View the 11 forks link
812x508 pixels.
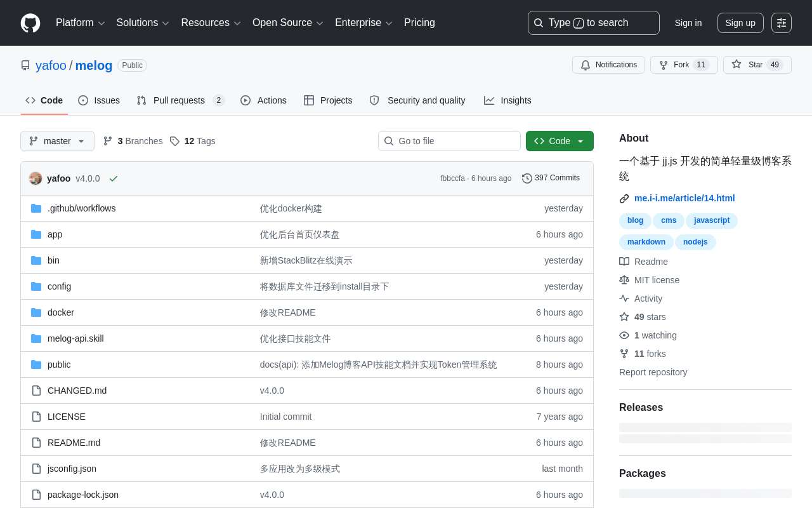pyautogui.click(x=643, y=354)
